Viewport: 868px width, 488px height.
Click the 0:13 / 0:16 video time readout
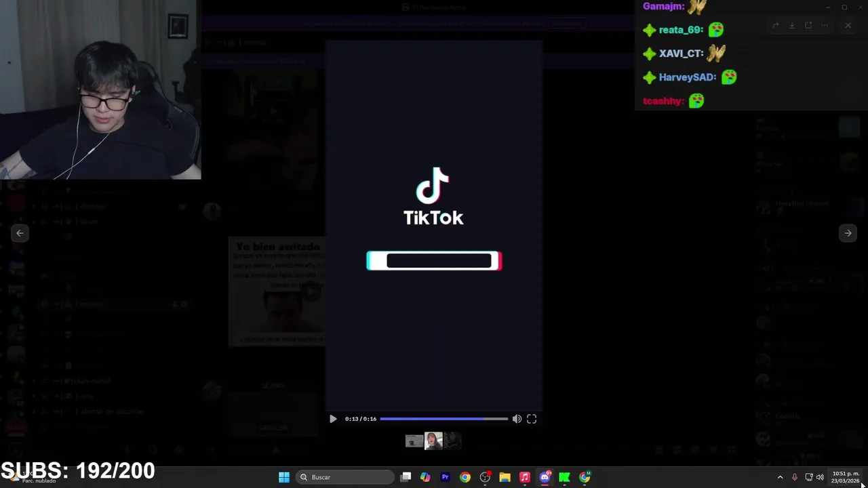[361, 419]
